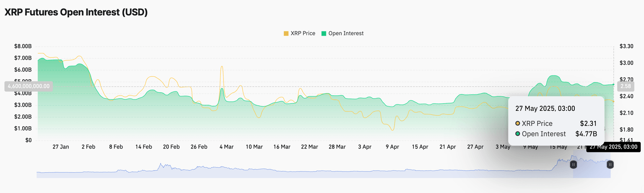Viewport: 644px width, 193px height.
Task: Toggle the Open Interest series label
Action: pyautogui.click(x=346, y=34)
